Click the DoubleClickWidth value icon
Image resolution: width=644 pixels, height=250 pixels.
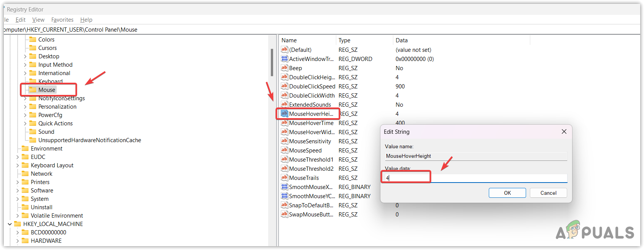pyautogui.click(x=284, y=95)
